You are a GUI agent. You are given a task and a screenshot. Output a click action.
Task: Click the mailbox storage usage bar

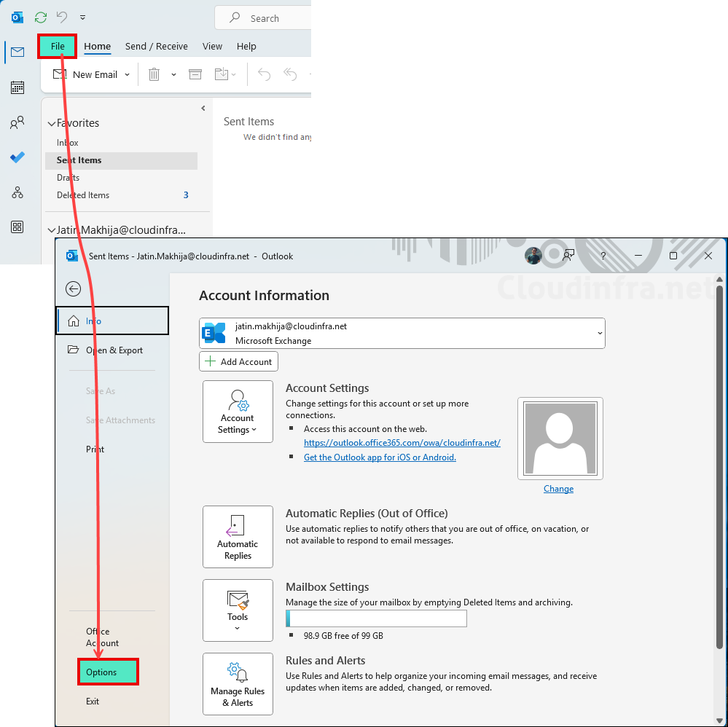[x=376, y=618]
